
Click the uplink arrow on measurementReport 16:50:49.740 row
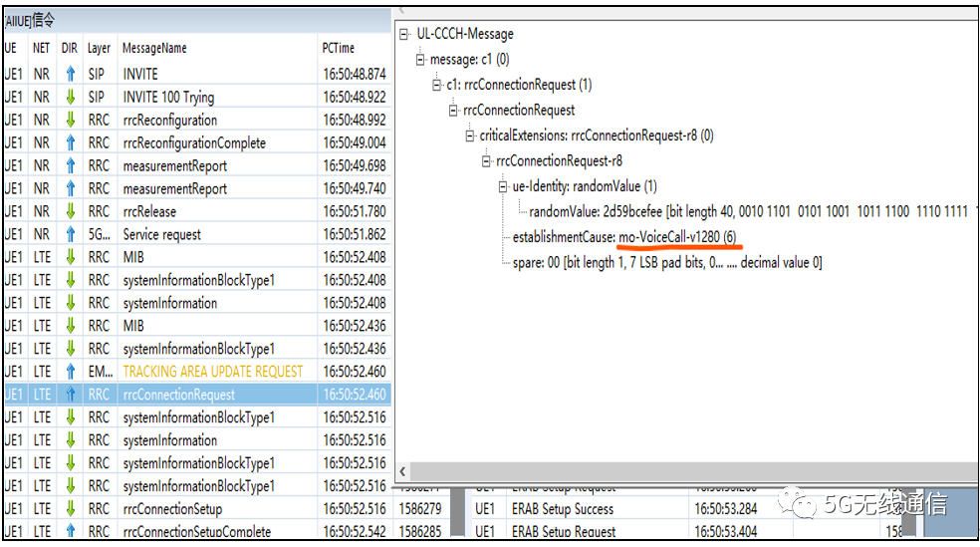[x=71, y=188]
